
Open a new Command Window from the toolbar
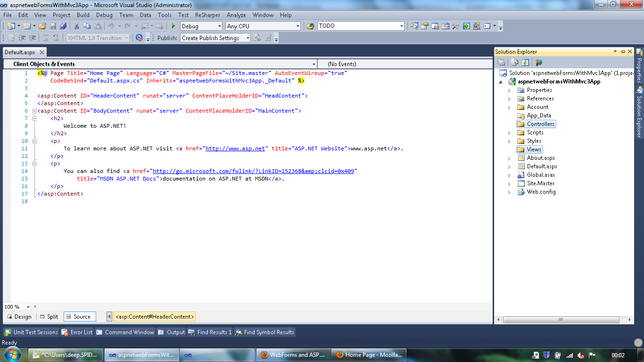(x=487, y=26)
